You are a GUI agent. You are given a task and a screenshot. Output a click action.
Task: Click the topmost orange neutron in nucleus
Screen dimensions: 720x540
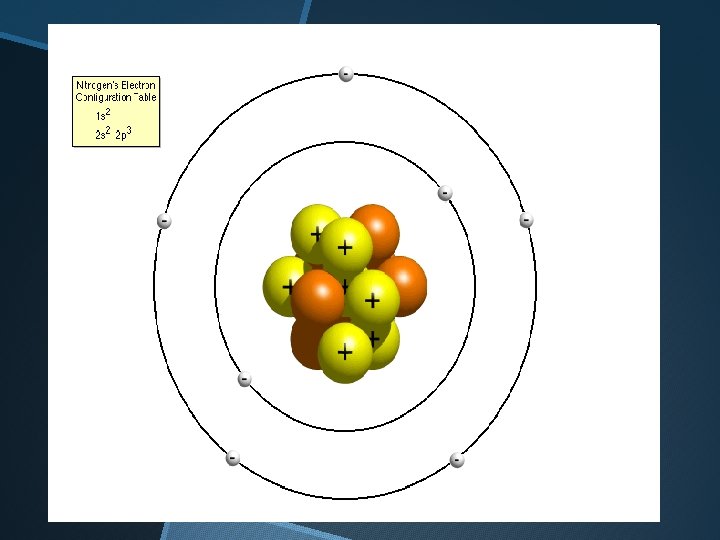point(377,232)
